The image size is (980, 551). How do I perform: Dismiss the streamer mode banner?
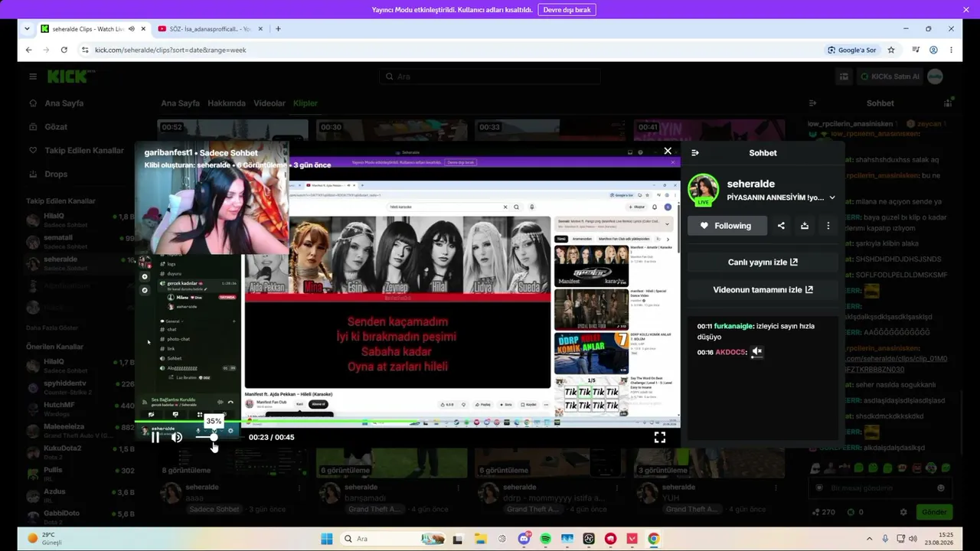[x=966, y=10]
